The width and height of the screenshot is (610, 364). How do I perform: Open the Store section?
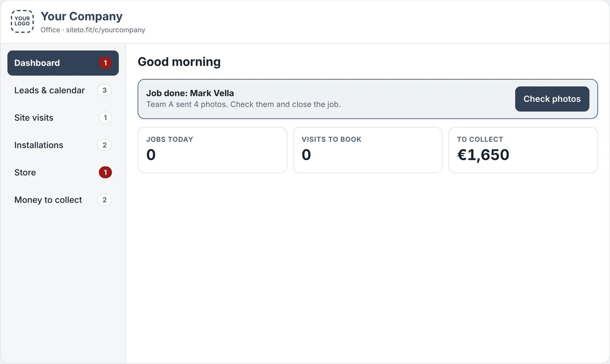pos(63,173)
